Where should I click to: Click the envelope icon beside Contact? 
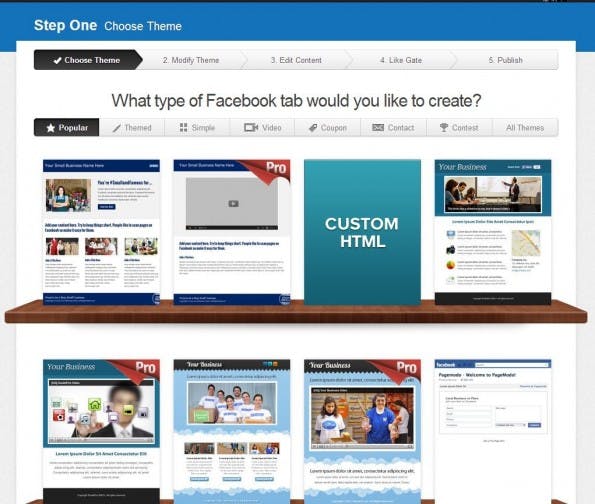[x=378, y=128]
